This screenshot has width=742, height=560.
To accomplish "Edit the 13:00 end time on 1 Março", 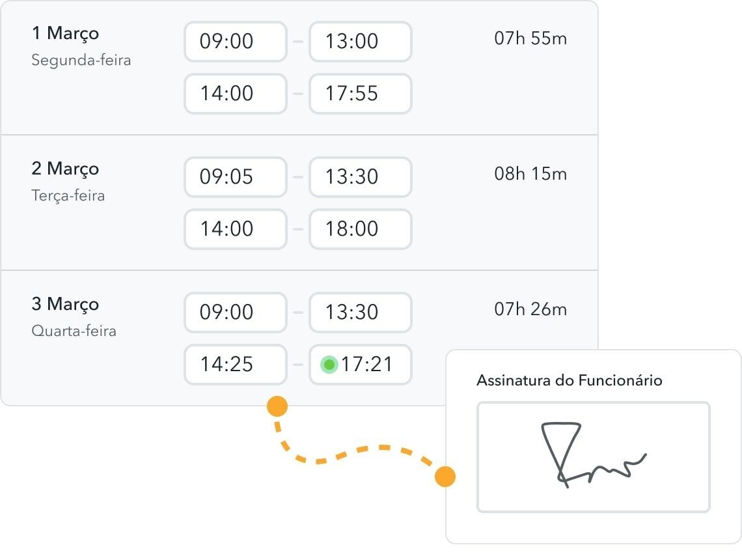I will click(361, 42).
